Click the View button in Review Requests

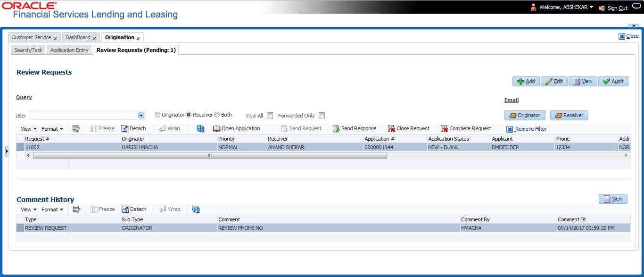(x=583, y=81)
